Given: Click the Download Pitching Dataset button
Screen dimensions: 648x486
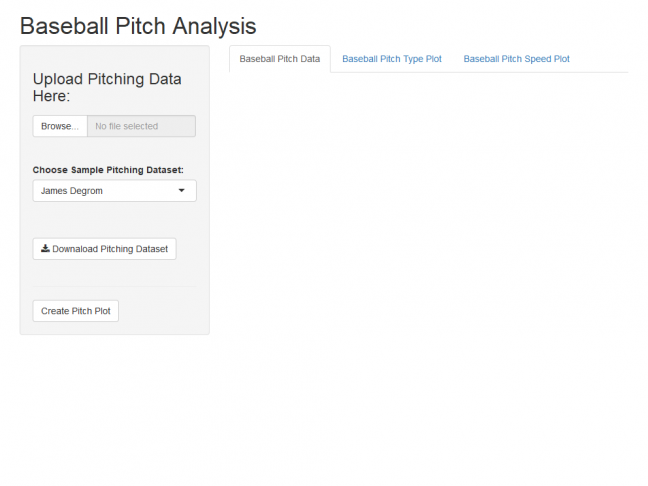Looking at the screenshot, I should tap(105, 249).
